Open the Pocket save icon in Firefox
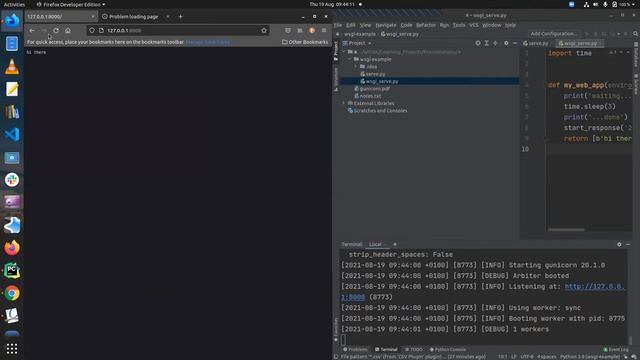 (x=288, y=31)
